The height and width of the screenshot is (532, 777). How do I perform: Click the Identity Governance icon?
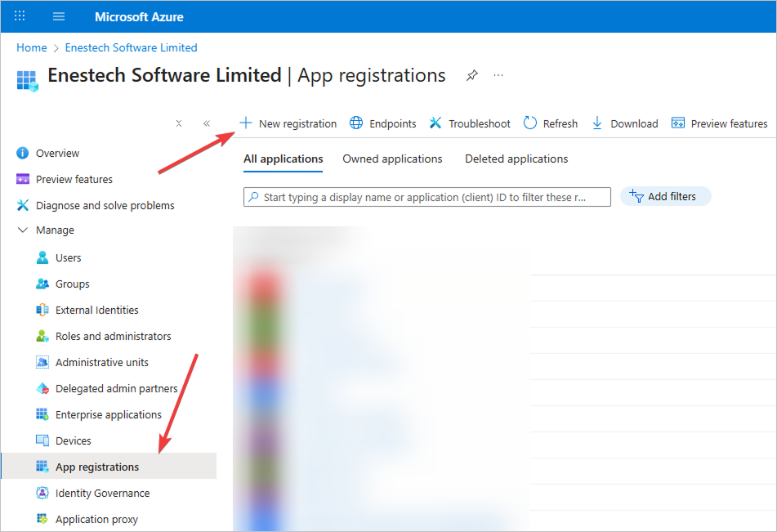click(42, 493)
